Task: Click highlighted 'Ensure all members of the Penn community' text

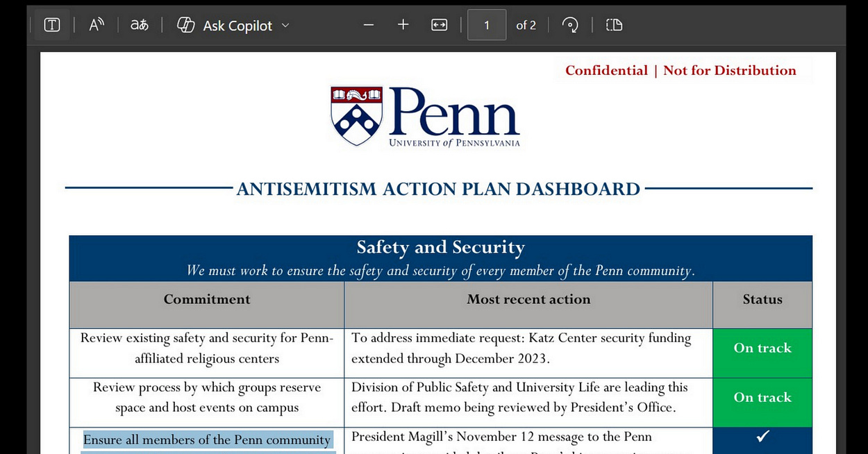Action: (x=207, y=440)
